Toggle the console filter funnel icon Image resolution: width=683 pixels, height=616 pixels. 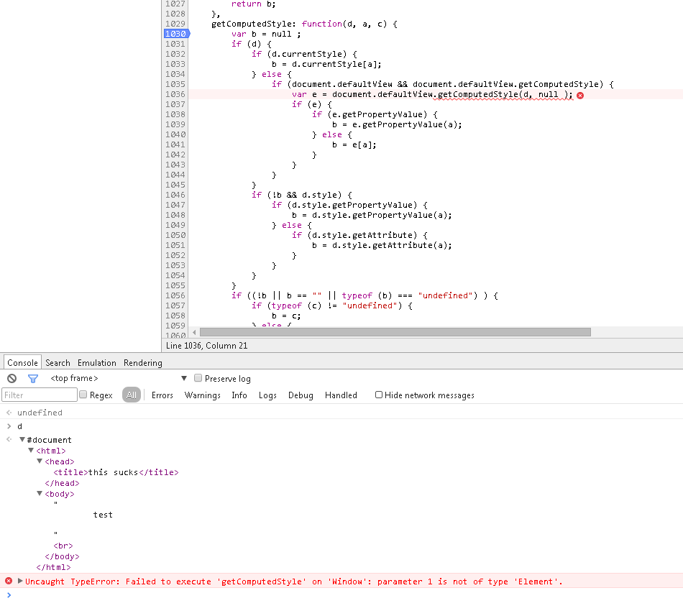(x=33, y=378)
